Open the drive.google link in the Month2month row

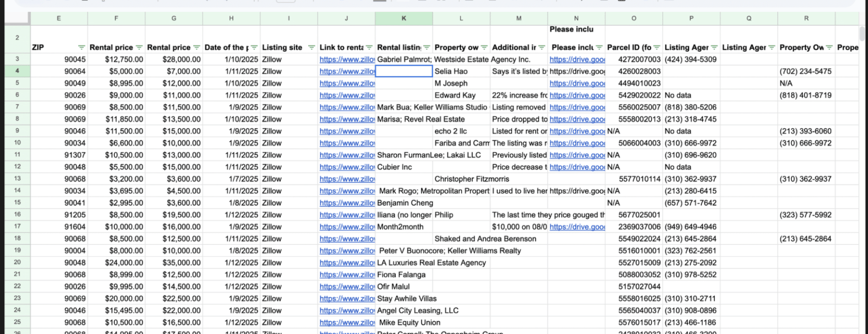point(577,227)
